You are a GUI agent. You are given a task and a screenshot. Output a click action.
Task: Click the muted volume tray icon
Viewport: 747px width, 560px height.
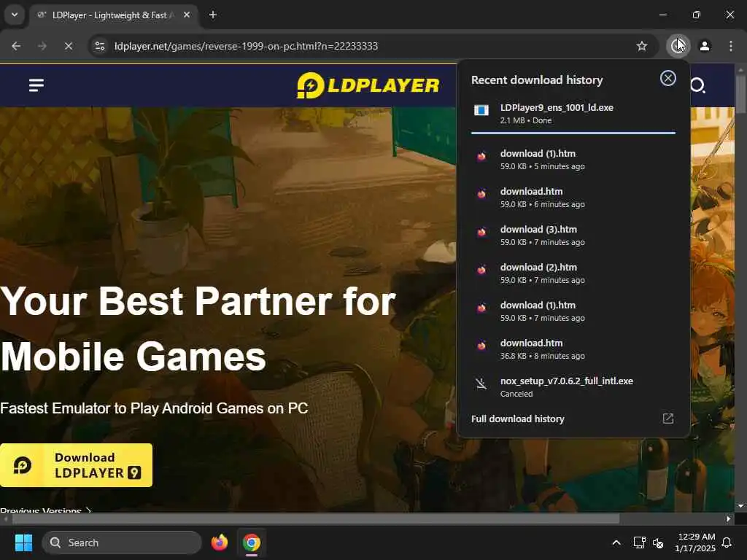pos(658,542)
